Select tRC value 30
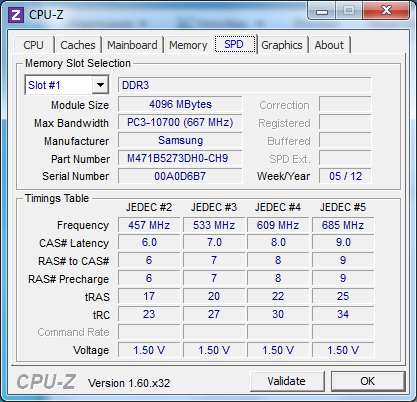 278,314
